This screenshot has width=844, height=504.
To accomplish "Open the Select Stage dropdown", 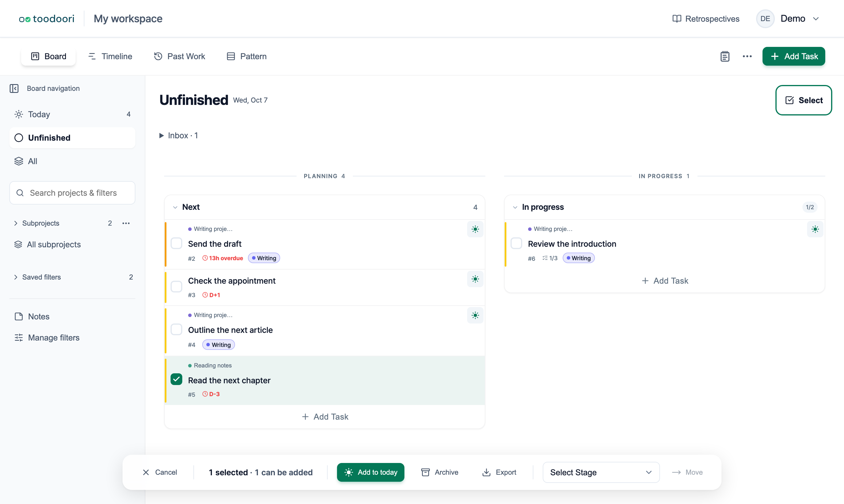I will point(601,472).
